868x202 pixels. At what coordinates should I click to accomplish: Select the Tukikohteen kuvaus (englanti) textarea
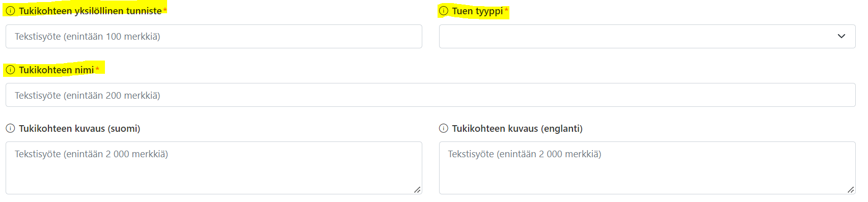(647, 168)
